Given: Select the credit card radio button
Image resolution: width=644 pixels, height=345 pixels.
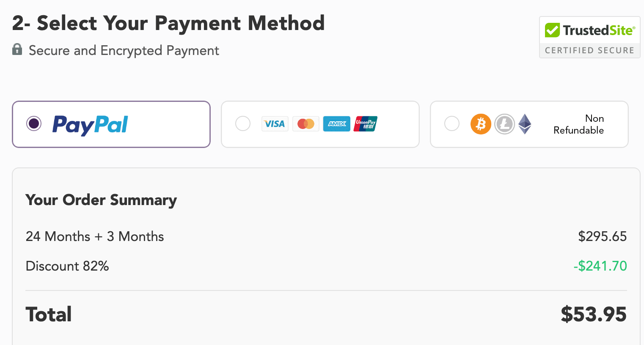Looking at the screenshot, I should tap(243, 124).
